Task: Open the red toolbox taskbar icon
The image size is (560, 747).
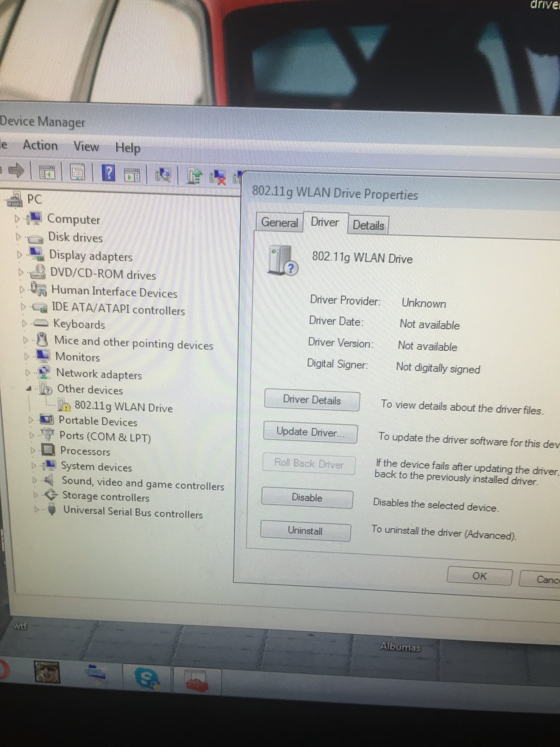Action: [x=197, y=681]
